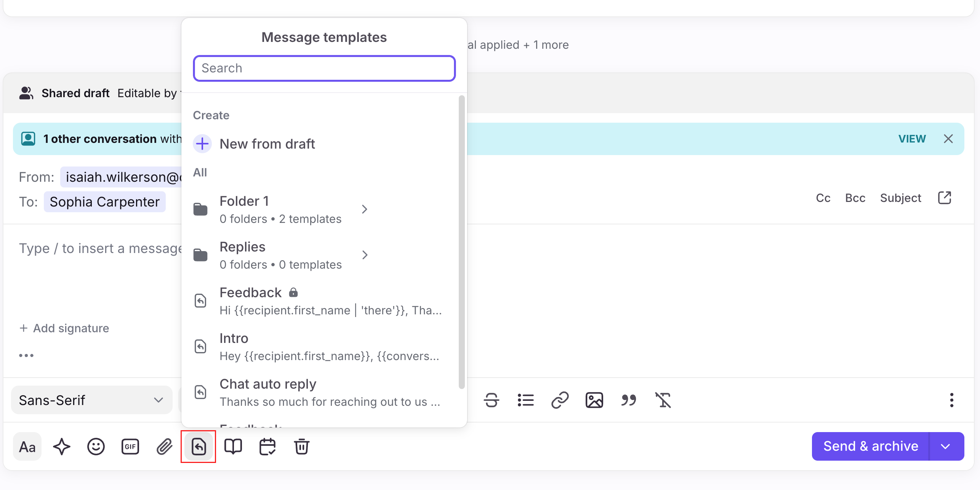Open the Sans-Serif font dropdown
This screenshot has width=980, height=490.
pos(91,400)
